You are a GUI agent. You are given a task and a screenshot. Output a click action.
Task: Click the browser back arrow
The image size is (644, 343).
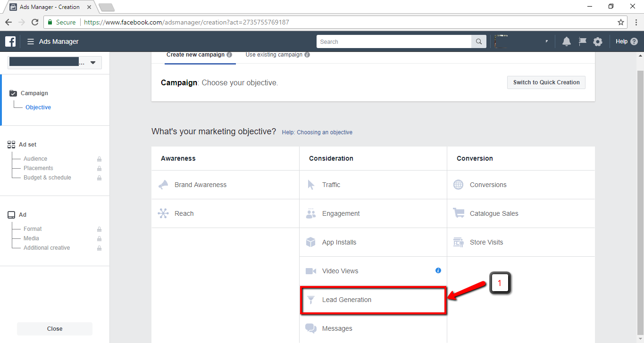coord(8,22)
